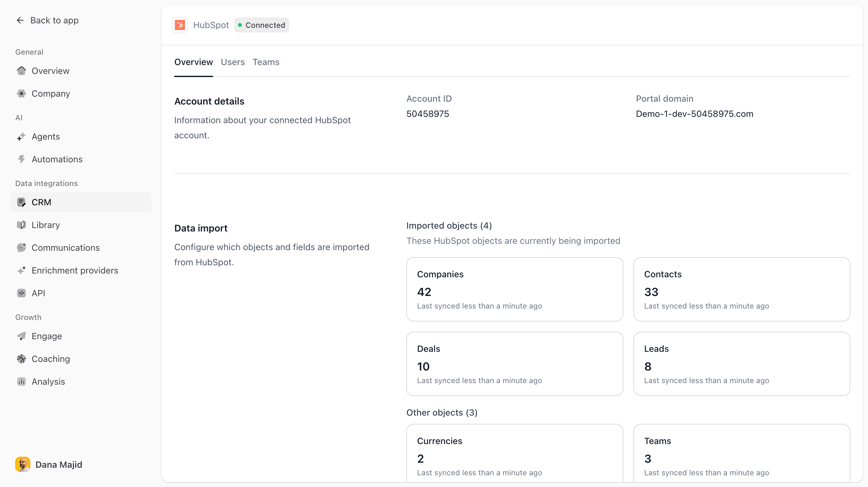Switch to the Teams tab

(x=266, y=62)
